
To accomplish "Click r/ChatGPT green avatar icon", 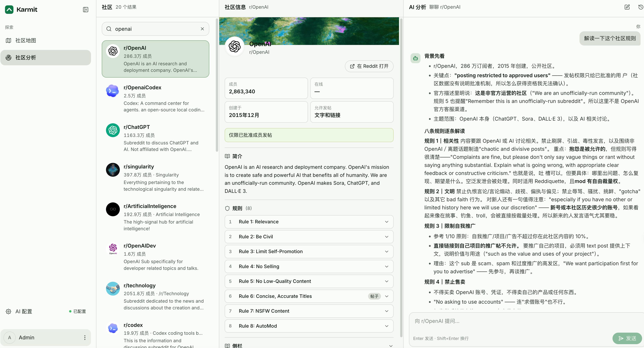I will coord(113,130).
